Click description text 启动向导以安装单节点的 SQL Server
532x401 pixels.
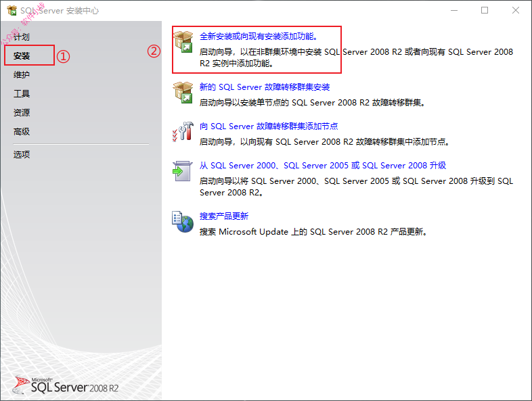(x=312, y=103)
